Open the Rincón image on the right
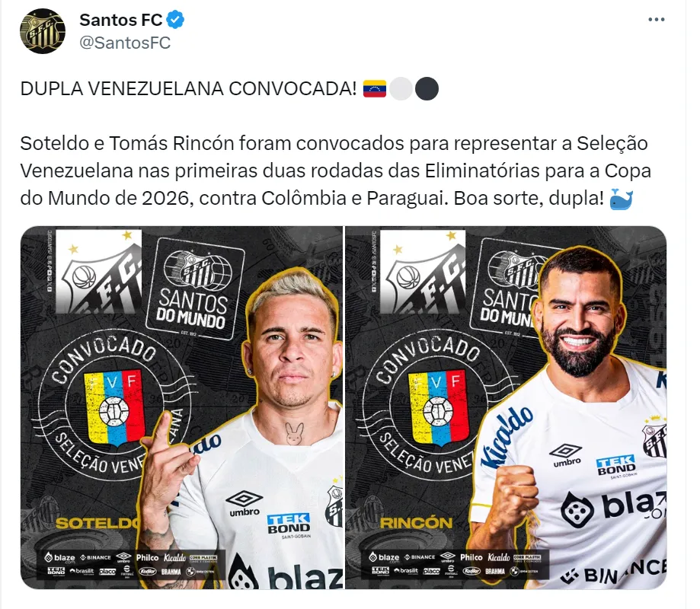Image resolution: width=700 pixels, height=609 pixels. pyautogui.click(x=506, y=407)
